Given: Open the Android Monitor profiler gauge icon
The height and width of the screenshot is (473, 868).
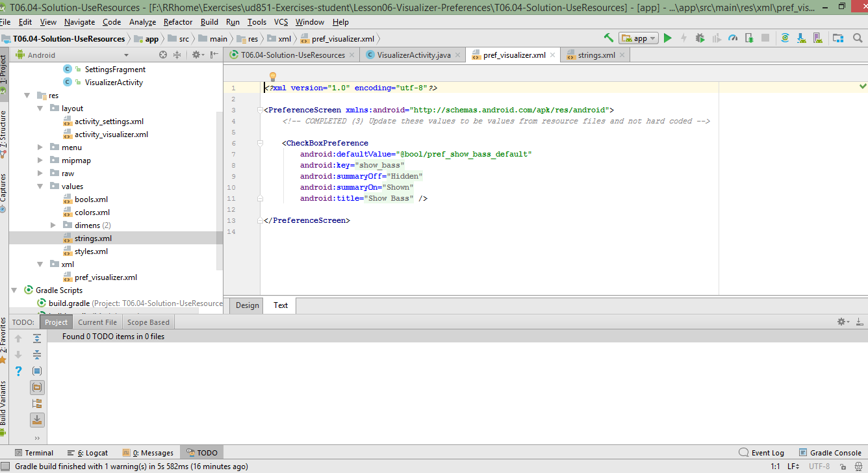Looking at the screenshot, I should click(x=733, y=38).
